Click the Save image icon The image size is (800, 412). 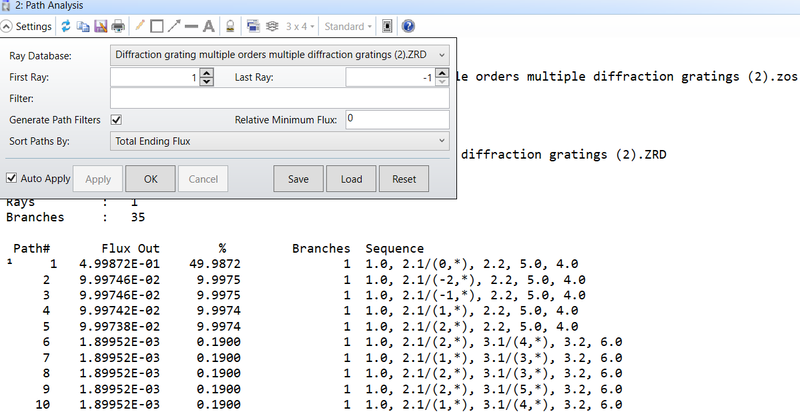click(x=100, y=26)
